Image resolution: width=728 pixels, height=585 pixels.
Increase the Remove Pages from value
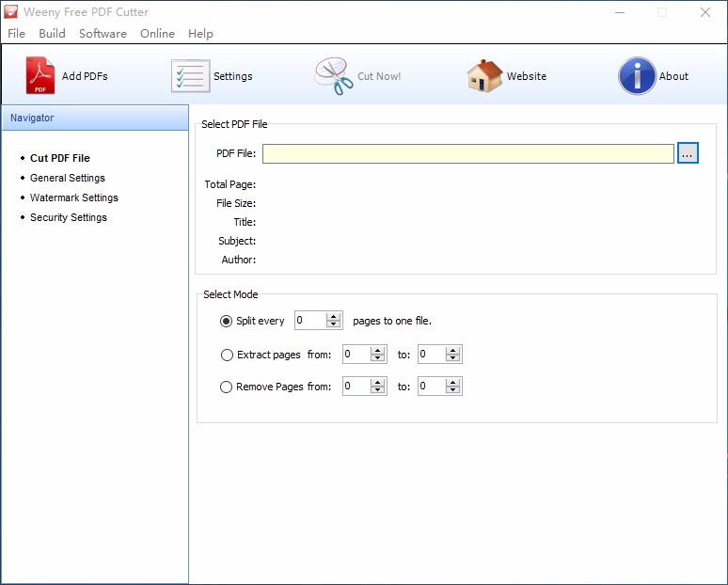tap(377, 383)
